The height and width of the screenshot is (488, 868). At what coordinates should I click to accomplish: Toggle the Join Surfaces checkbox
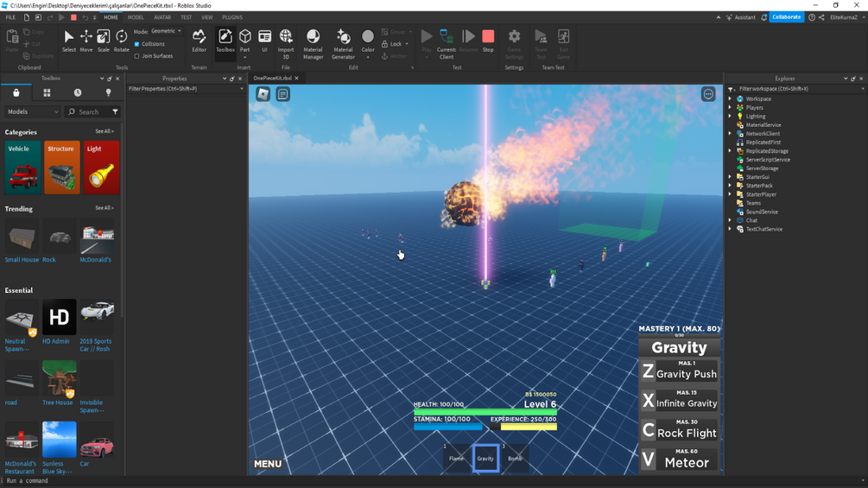click(x=136, y=56)
